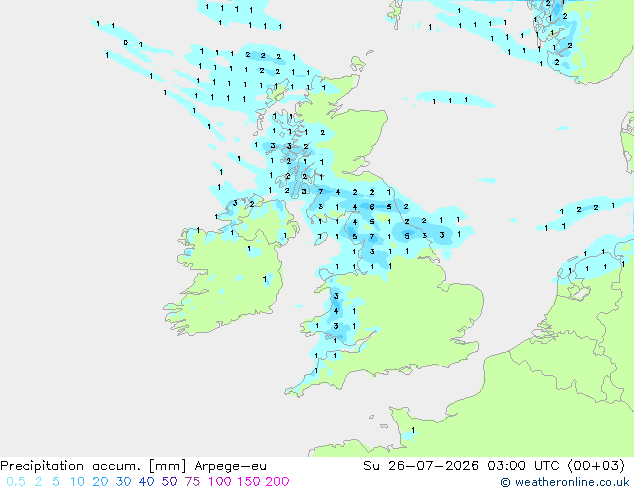
Task: Click the 150 mm legend value
Action: 248,482
